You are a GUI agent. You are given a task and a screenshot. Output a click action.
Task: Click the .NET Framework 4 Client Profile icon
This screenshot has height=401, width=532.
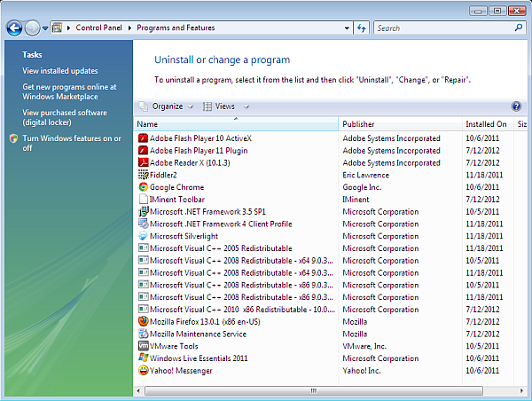point(143,224)
